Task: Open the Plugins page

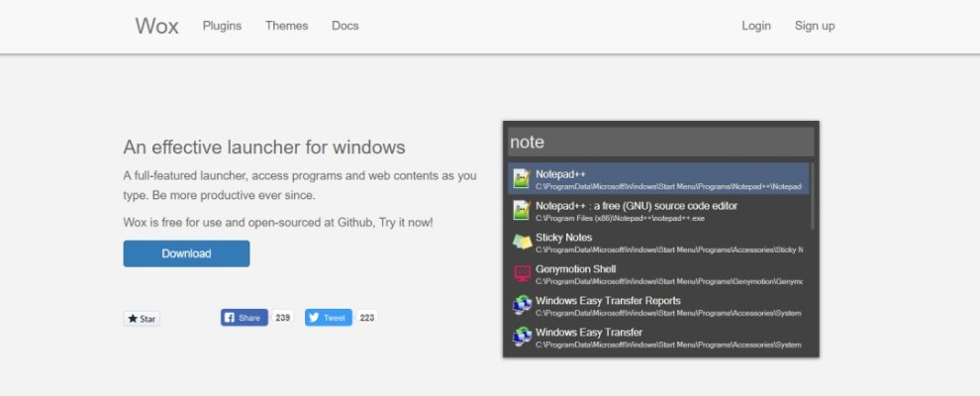Action: pos(222,26)
